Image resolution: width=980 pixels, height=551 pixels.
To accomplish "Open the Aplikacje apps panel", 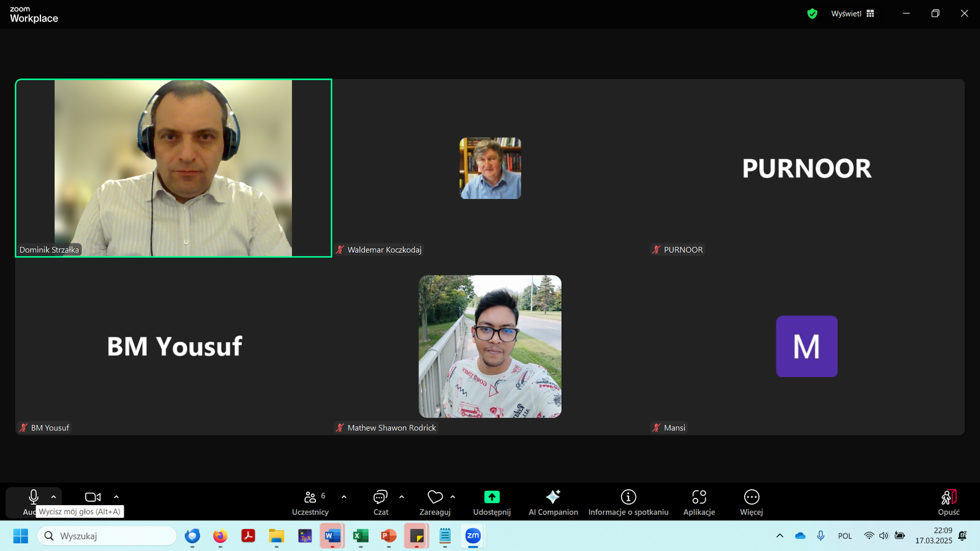I will [699, 502].
